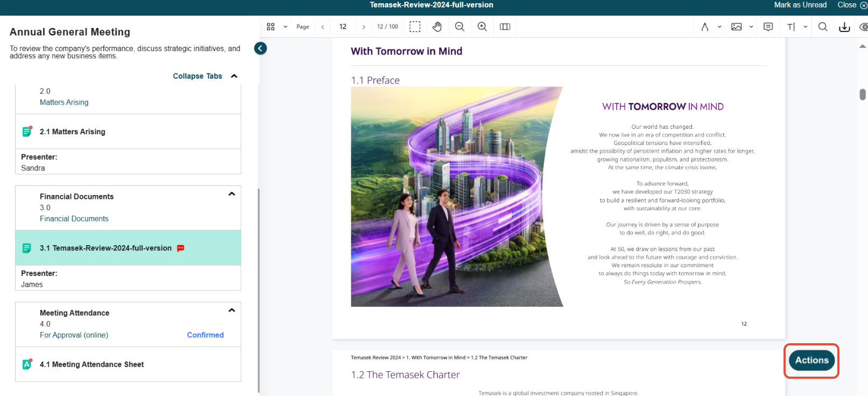Screen dimensions: 868x396
Task: Click the For Approval (online) link
Action: tap(74, 335)
